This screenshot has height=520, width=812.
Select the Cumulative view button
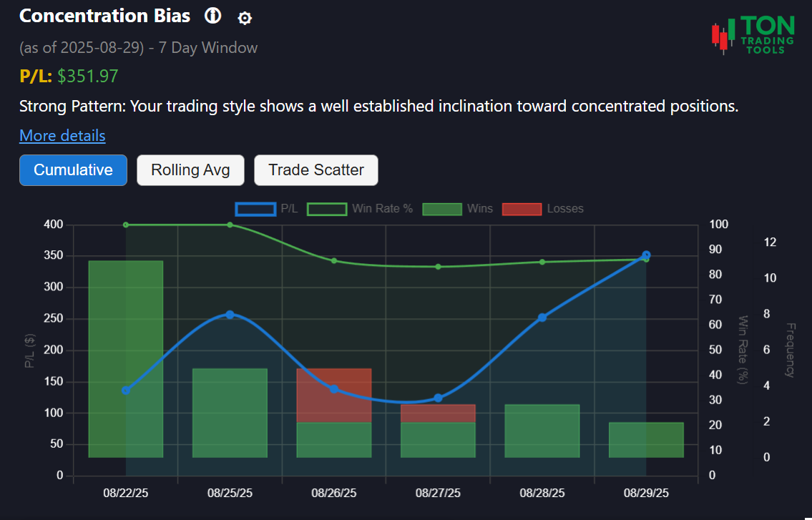[73, 170]
